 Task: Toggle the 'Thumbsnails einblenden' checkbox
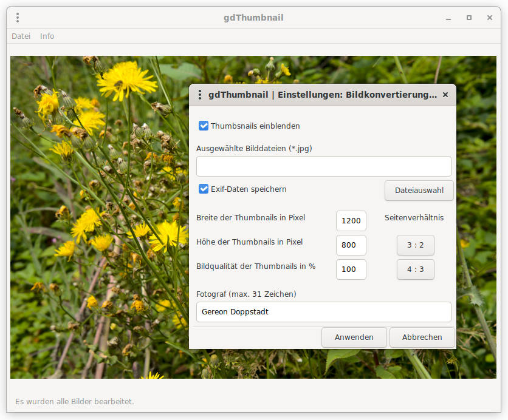204,126
